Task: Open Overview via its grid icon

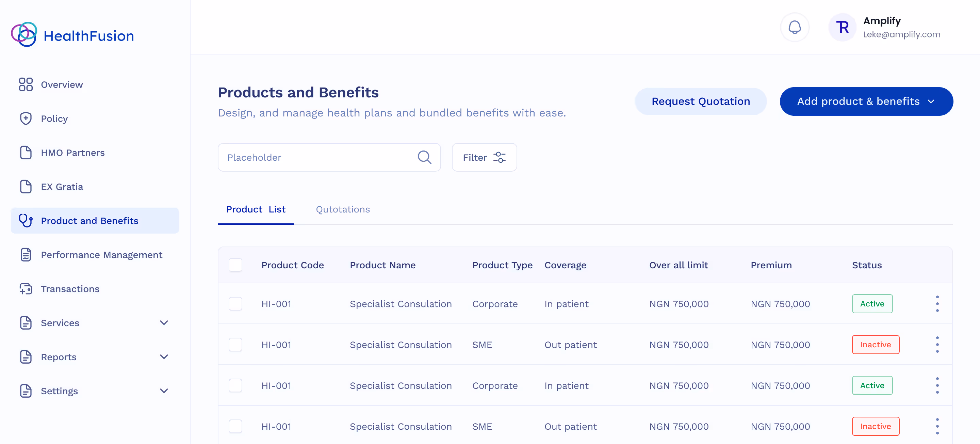Action: point(26,84)
